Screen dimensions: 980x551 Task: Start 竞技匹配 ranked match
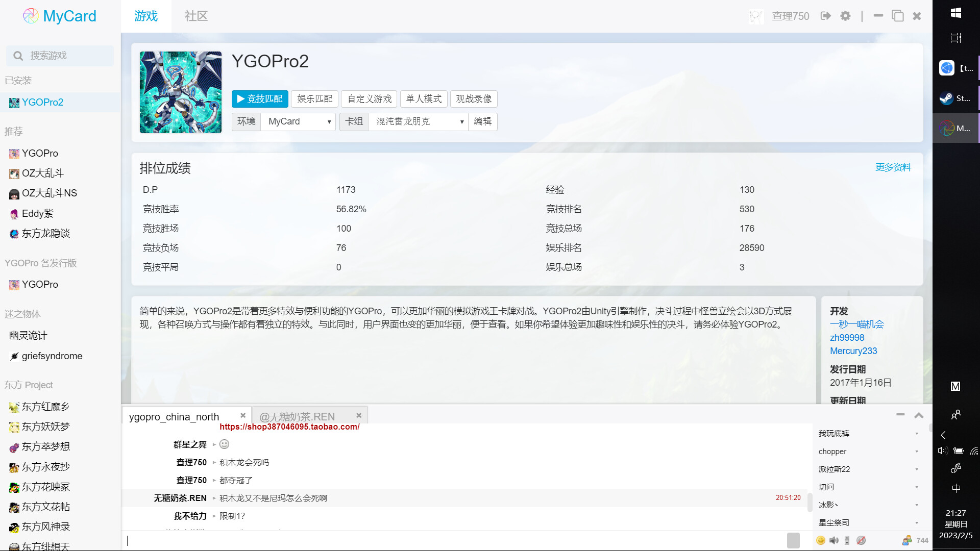260,99
